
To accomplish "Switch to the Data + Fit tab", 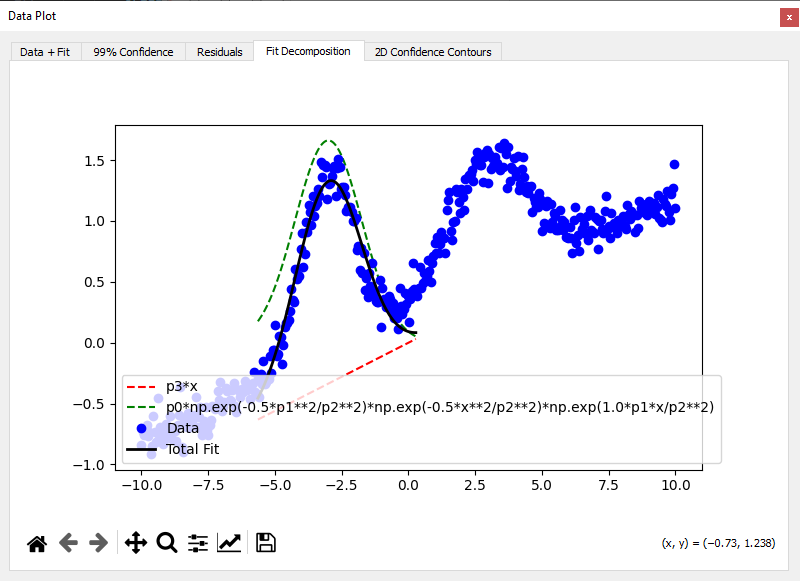I will coord(45,52).
